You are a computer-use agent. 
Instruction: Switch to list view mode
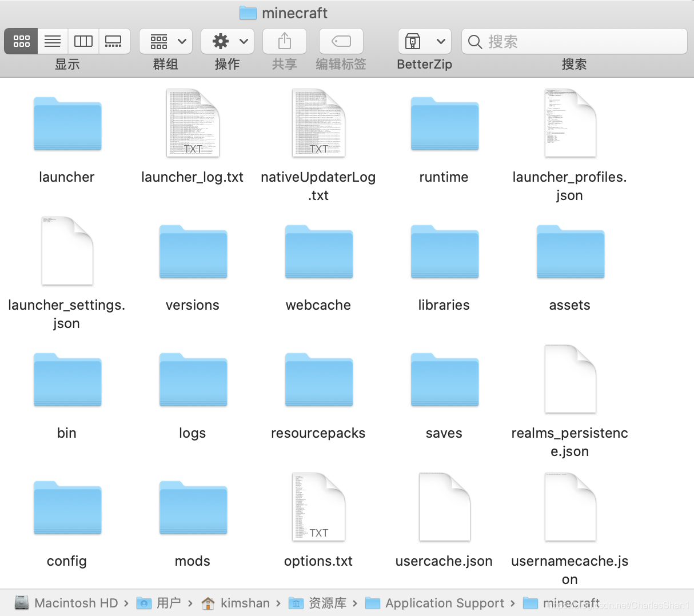[x=53, y=41]
